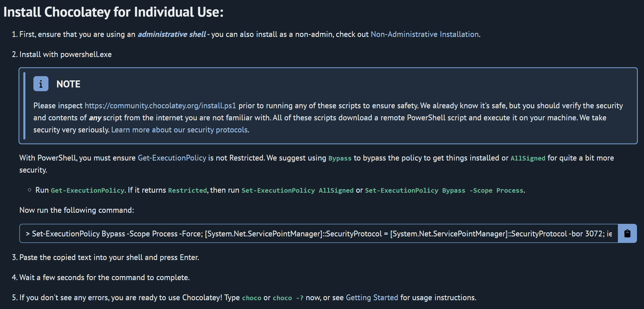The height and width of the screenshot is (309, 644).
Task: Open the administrative shell italic link
Action: point(172,34)
